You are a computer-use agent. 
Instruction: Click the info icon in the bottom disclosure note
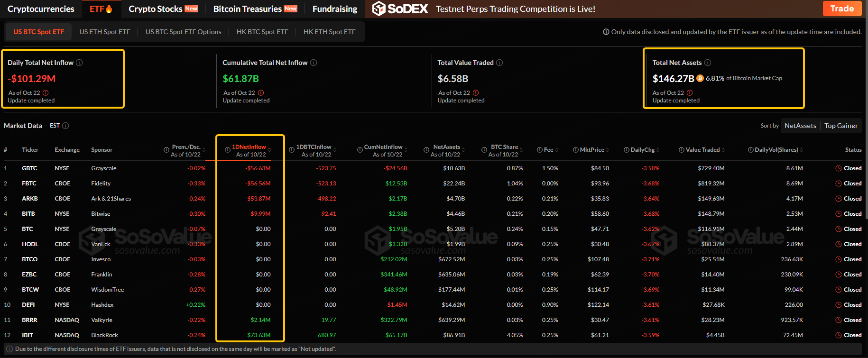(9, 349)
